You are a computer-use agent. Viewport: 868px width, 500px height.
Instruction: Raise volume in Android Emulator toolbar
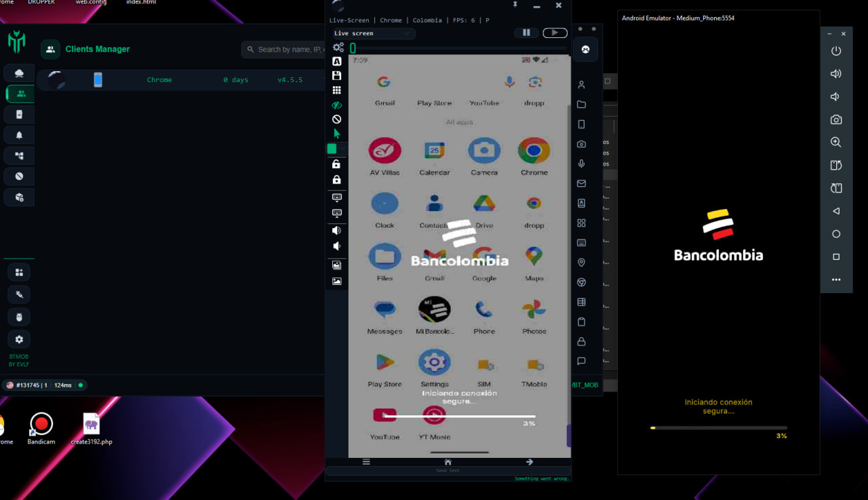pos(836,74)
